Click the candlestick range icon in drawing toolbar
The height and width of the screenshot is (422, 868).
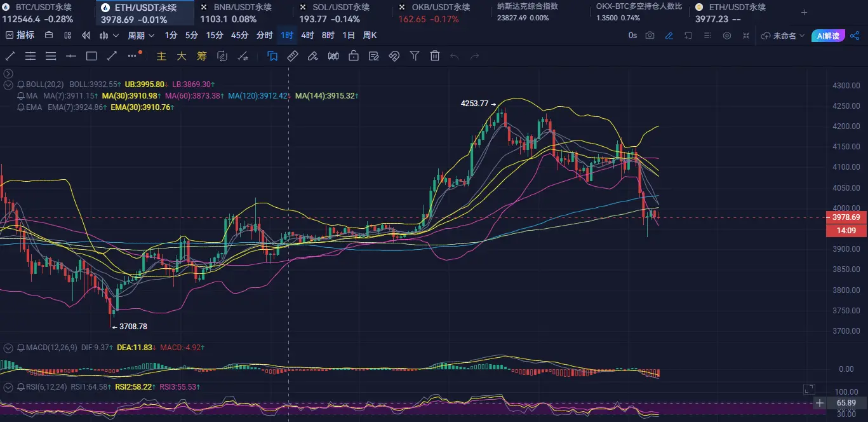[333, 56]
